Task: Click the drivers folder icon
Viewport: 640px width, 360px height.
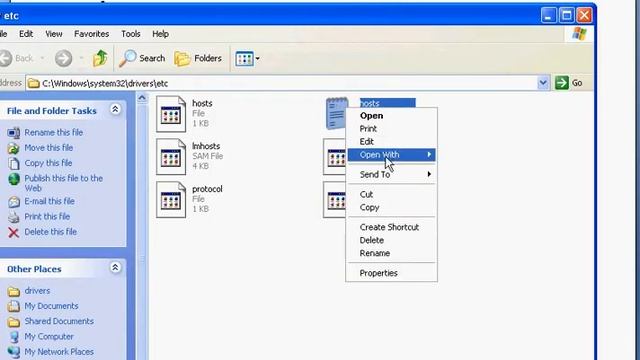Action: point(13,291)
